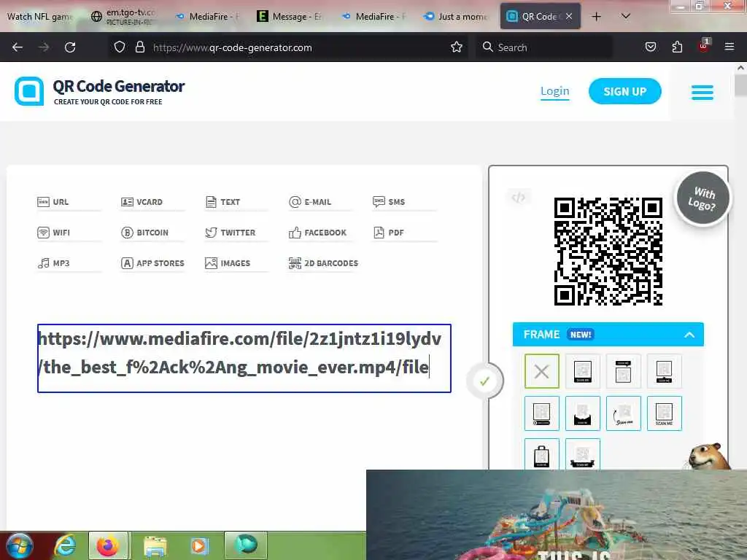Click the SIGN UP button
Image resolution: width=747 pixels, height=560 pixels.
point(624,91)
